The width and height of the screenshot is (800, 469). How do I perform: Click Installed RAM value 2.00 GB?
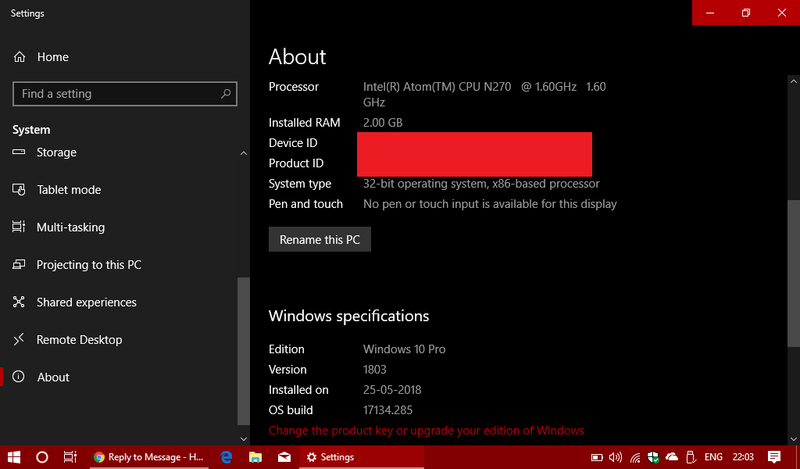click(383, 122)
